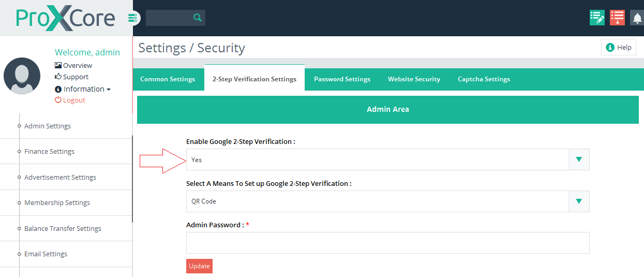This screenshot has width=644, height=277.
Task: Open the red list download icon
Action: [x=617, y=18]
